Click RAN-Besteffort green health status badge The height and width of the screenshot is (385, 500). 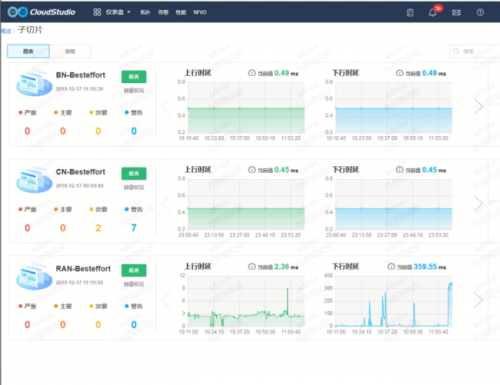click(x=134, y=270)
